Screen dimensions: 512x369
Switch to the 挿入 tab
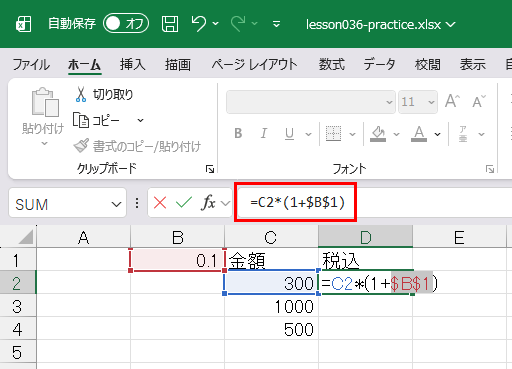(x=133, y=64)
